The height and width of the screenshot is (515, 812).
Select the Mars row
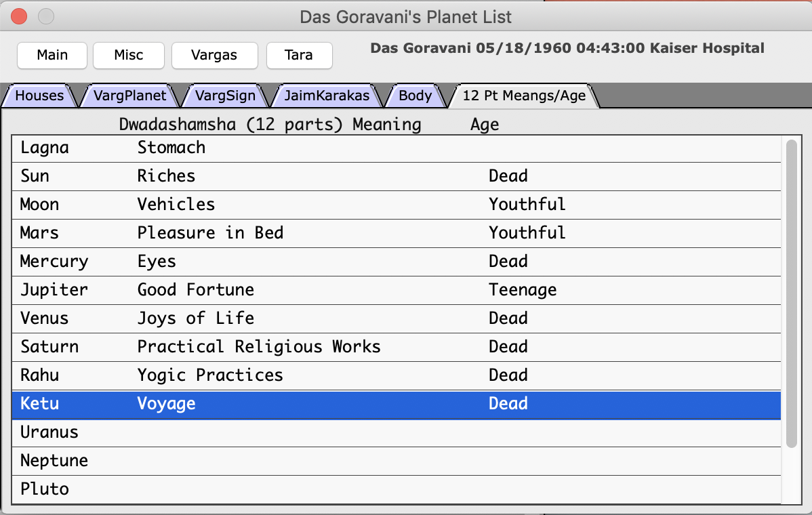(396, 233)
